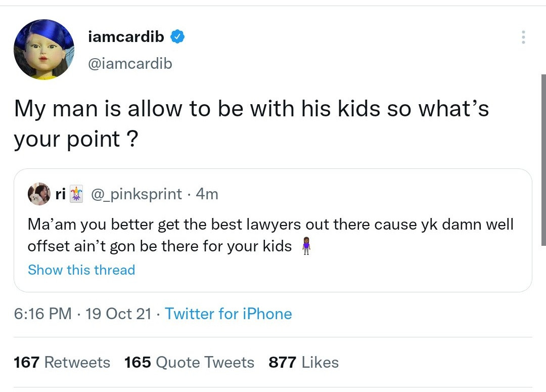Click the 4m timestamp on quoted tweet
Image resolution: width=546 pixels, height=392 pixels.
(x=207, y=194)
